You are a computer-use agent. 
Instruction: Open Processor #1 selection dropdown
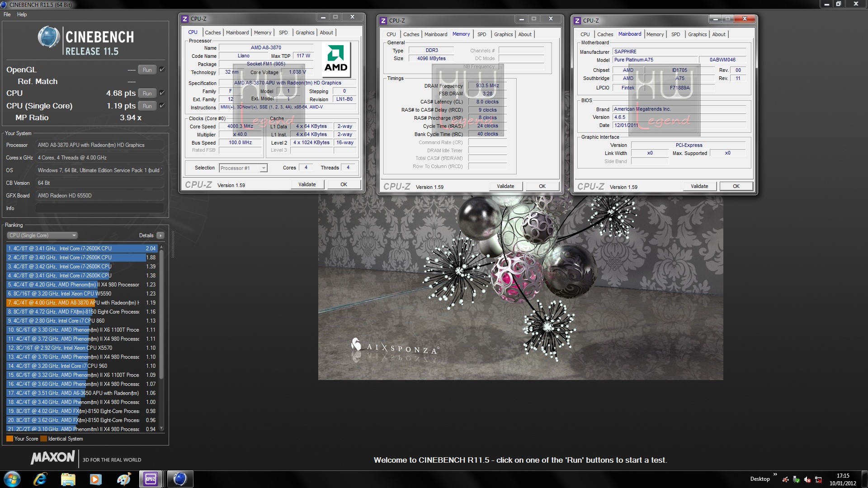243,168
